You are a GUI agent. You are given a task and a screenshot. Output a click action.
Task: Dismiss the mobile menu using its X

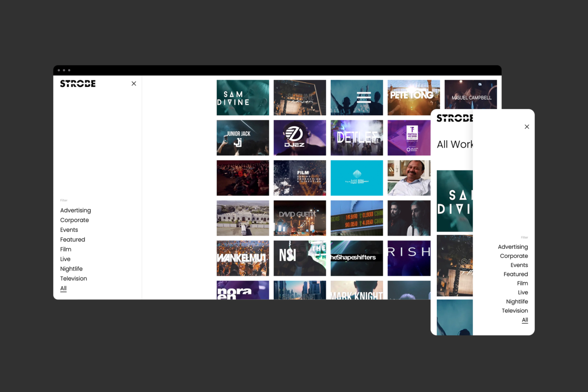[526, 126]
